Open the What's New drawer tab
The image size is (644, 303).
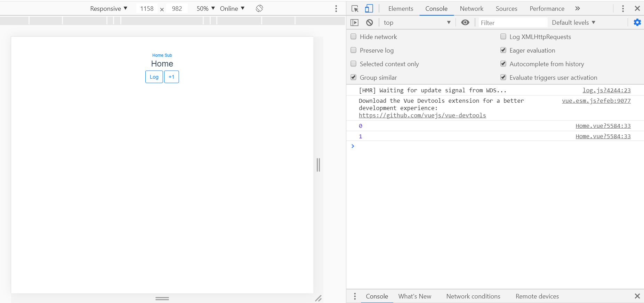[414, 296]
